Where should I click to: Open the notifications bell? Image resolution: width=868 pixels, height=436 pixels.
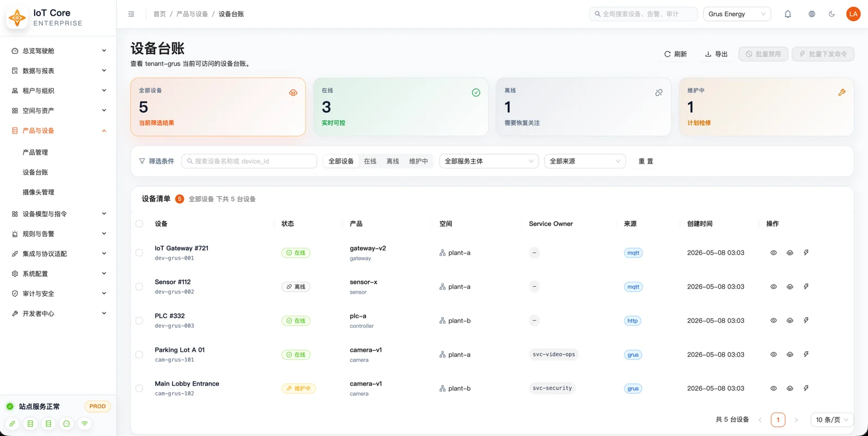[x=788, y=14]
